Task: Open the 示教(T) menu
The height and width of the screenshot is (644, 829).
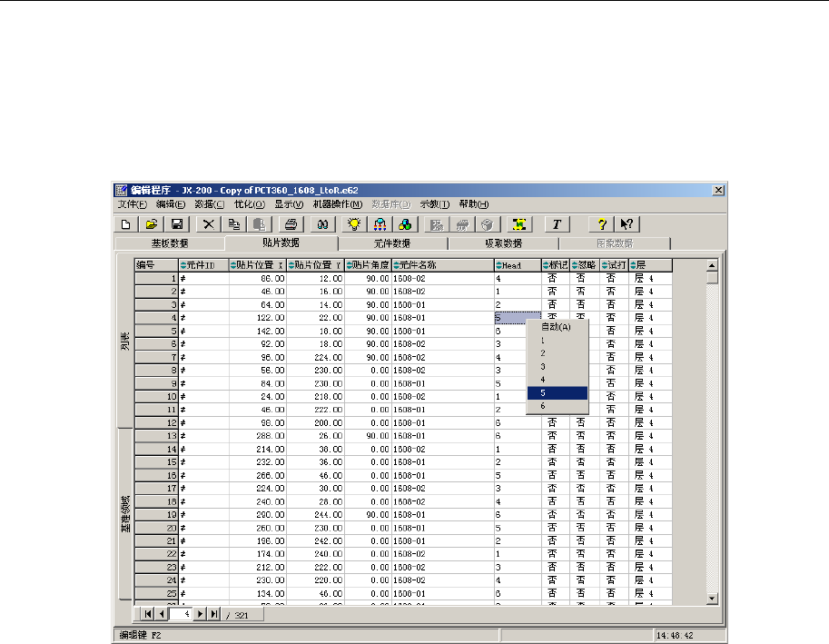Action: [x=435, y=204]
